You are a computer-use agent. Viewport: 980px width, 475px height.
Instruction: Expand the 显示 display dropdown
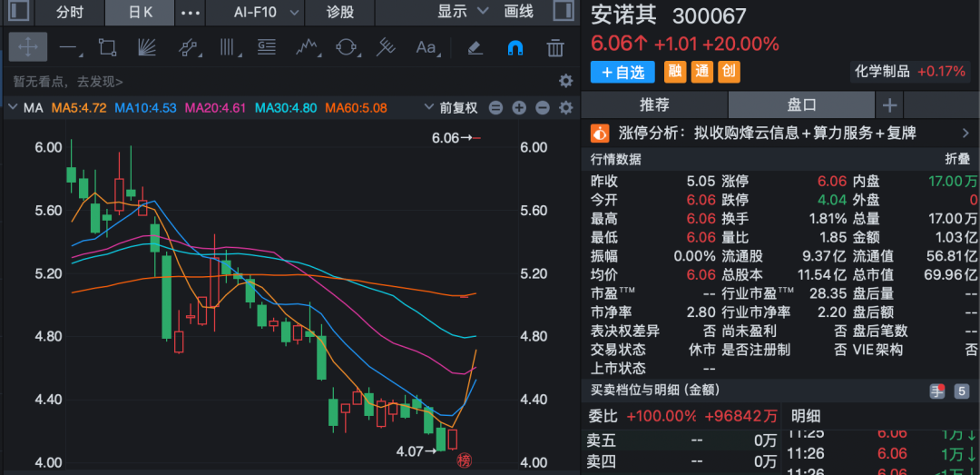[x=463, y=12]
